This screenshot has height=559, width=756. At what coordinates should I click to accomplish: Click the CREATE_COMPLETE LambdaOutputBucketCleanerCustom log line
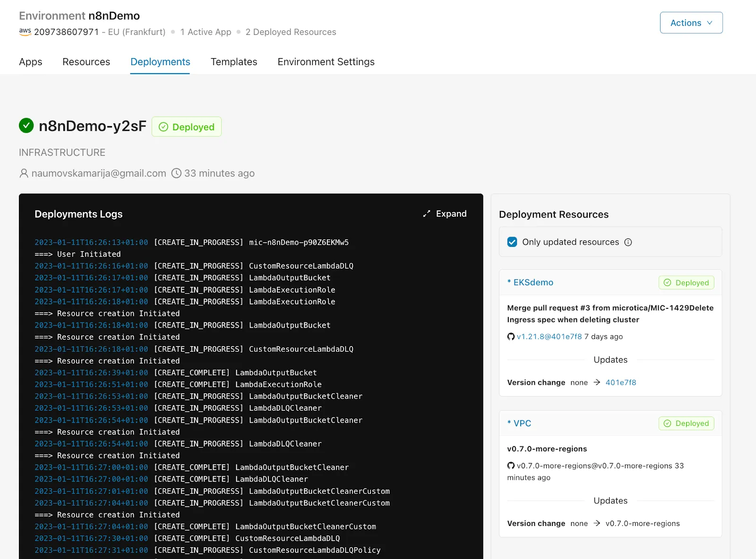tap(206, 526)
